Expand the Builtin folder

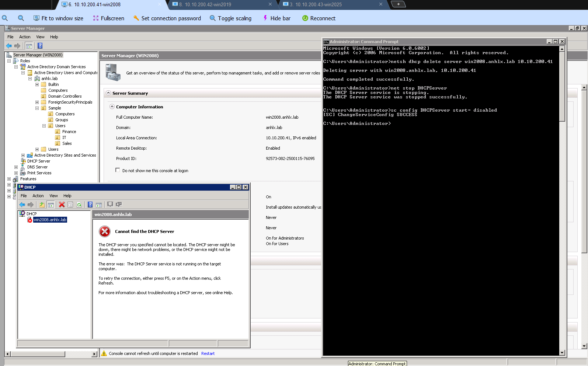[37, 84]
